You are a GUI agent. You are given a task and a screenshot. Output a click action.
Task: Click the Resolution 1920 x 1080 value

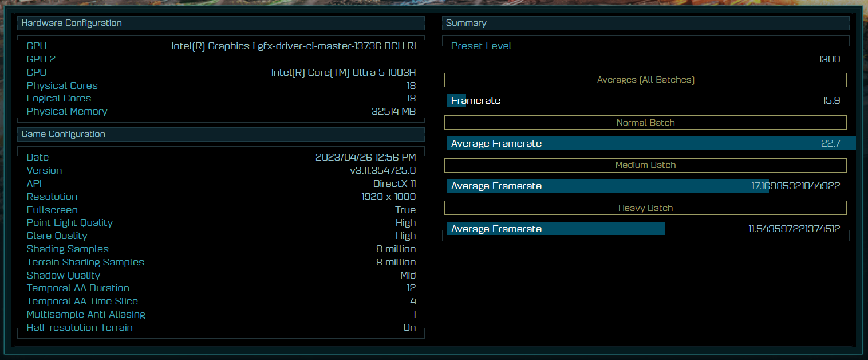[x=388, y=197]
